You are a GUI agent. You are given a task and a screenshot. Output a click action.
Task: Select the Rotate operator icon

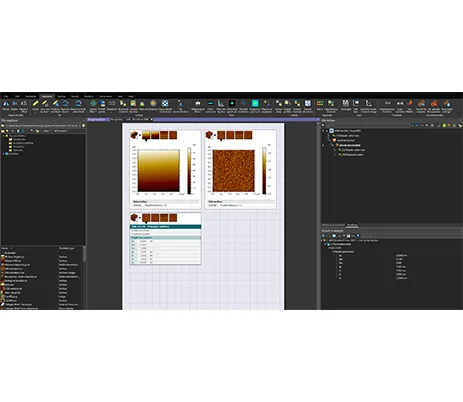point(15,104)
